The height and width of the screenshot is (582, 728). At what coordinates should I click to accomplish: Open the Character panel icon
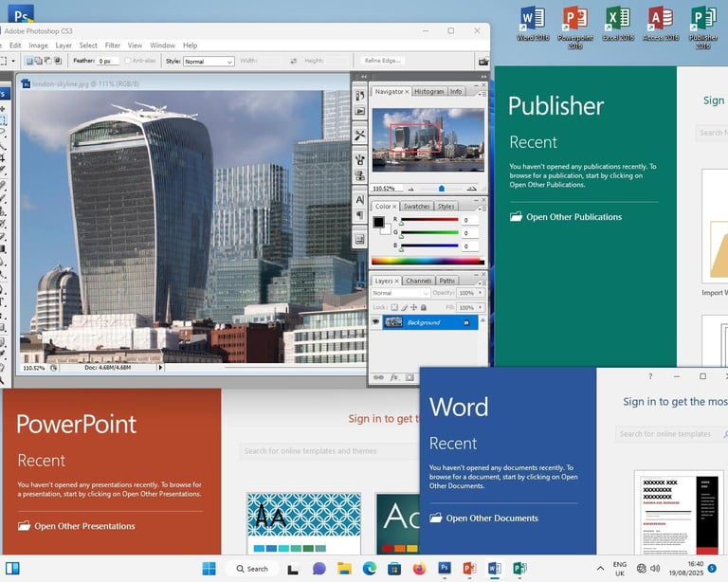(360, 200)
